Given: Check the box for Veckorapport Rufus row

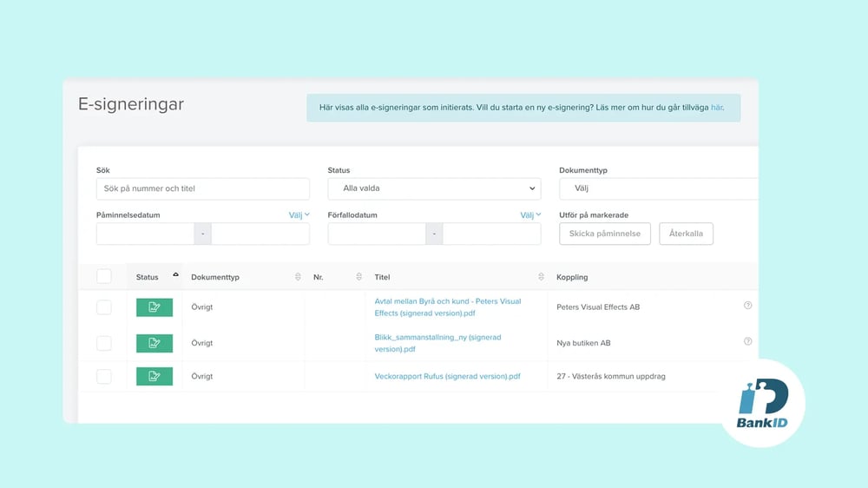Looking at the screenshot, I should 104,376.
